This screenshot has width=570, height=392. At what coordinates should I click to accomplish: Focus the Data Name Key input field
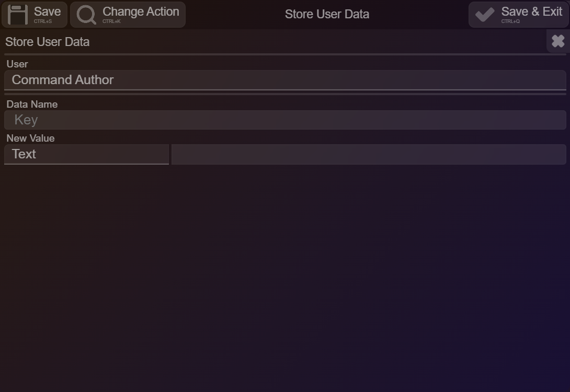click(x=285, y=120)
